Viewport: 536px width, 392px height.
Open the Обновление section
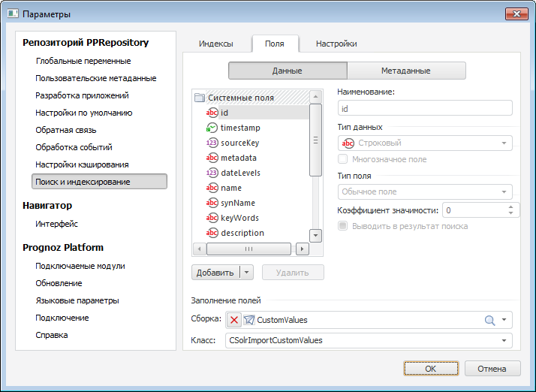pos(59,283)
